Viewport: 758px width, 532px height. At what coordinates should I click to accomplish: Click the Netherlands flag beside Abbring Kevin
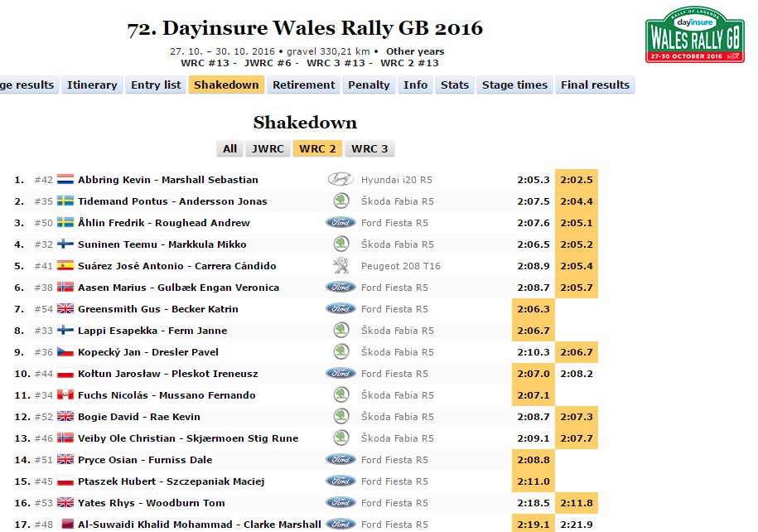pyautogui.click(x=65, y=180)
